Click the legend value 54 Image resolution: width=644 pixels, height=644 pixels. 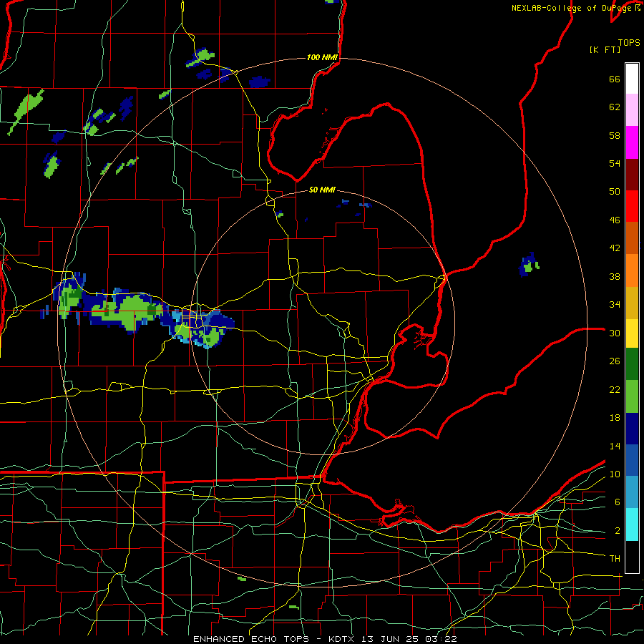click(x=615, y=163)
